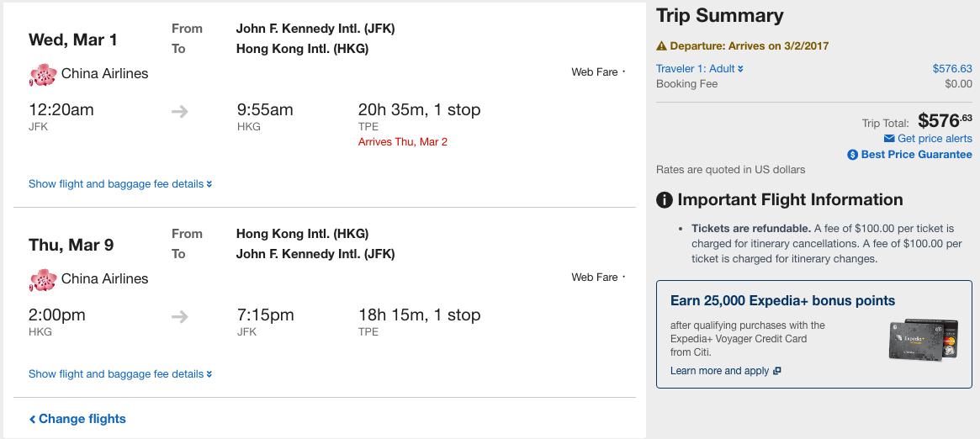Click the Web Fare label on the return flight
Image resolution: width=980 pixels, height=439 pixels.
[595, 278]
